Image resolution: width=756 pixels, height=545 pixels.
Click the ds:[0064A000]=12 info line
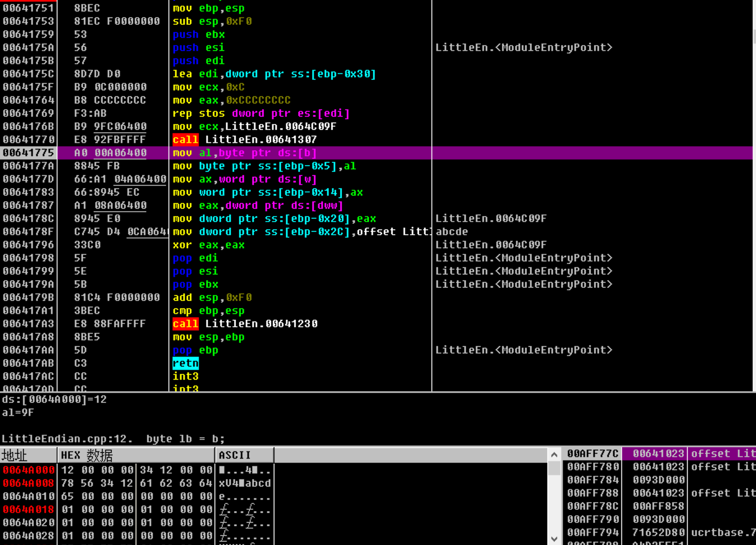54,400
